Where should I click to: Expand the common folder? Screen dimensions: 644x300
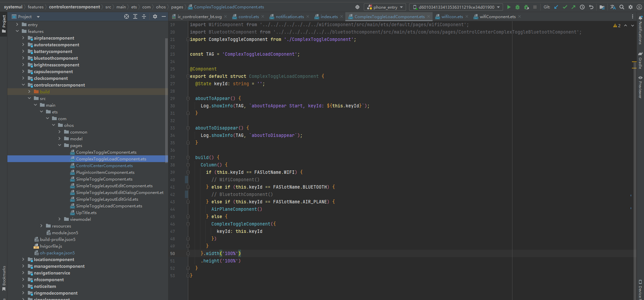point(60,132)
